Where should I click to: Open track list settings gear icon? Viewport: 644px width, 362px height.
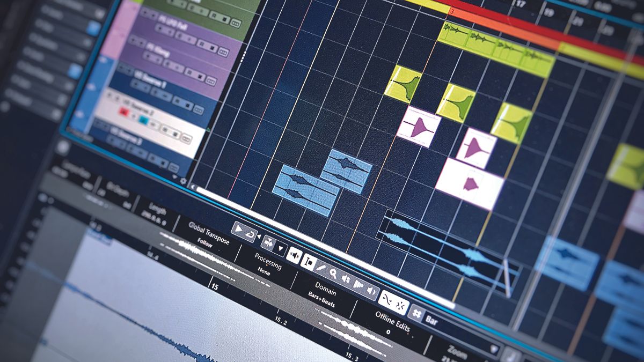(183, 181)
